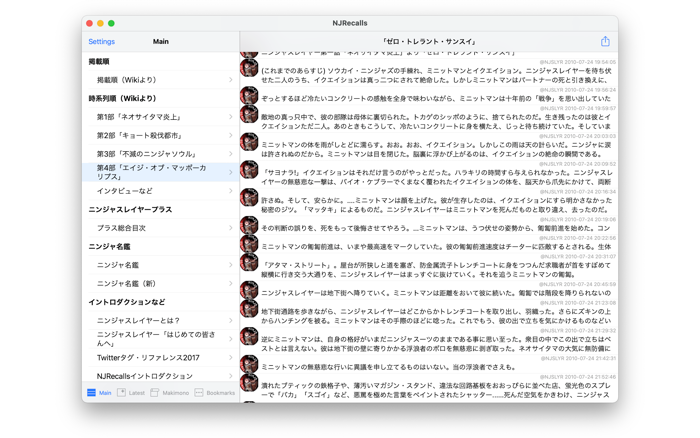Select tweet starting ミニットマンの無慈悲な行いに
Viewport: 700px width, 438px height.
pyautogui.click(x=429, y=364)
